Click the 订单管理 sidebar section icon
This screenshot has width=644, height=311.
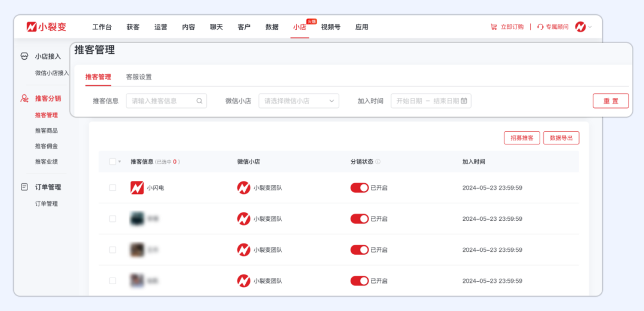tap(24, 187)
